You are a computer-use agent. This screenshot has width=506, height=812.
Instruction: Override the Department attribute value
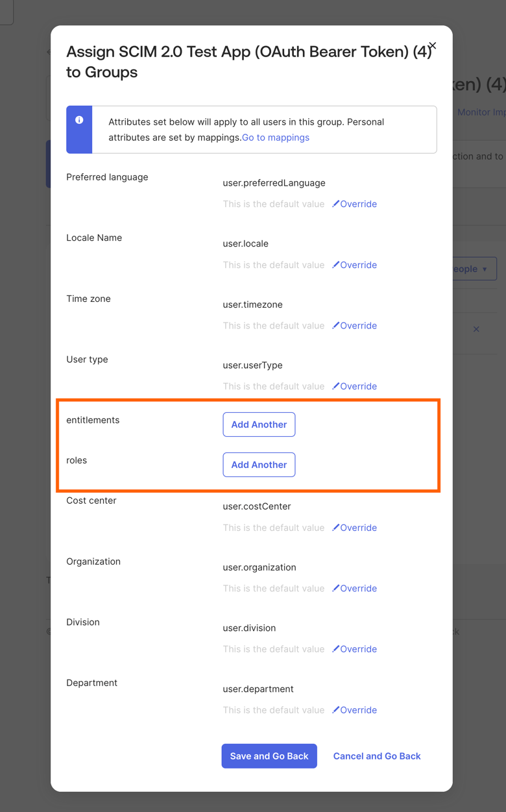[x=354, y=710]
